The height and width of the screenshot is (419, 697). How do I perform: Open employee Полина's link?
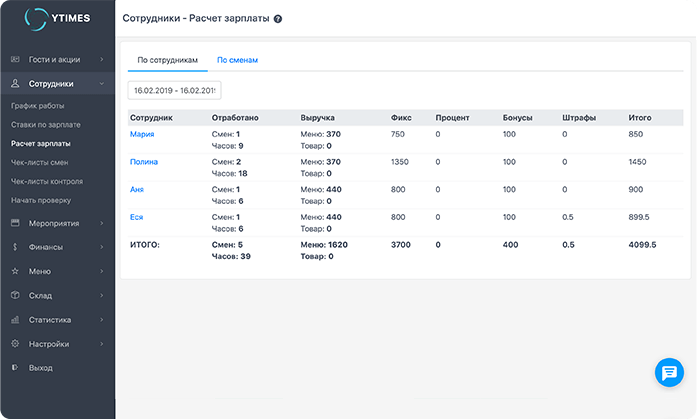(144, 162)
